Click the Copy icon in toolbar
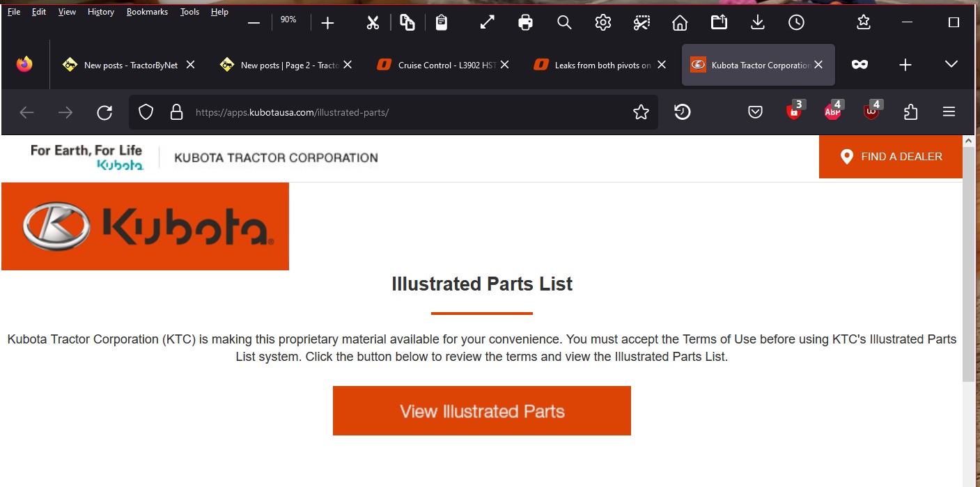Image resolution: width=980 pixels, height=487 pixels. click(407, 23)
